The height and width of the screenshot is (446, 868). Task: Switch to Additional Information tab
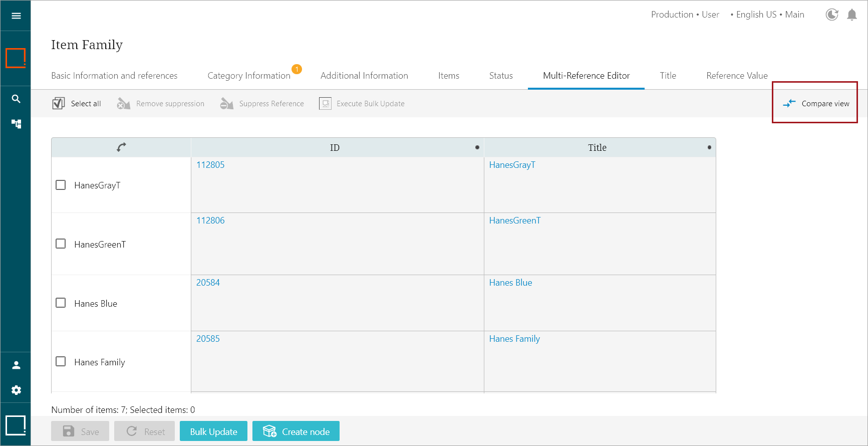coord(364,76)
